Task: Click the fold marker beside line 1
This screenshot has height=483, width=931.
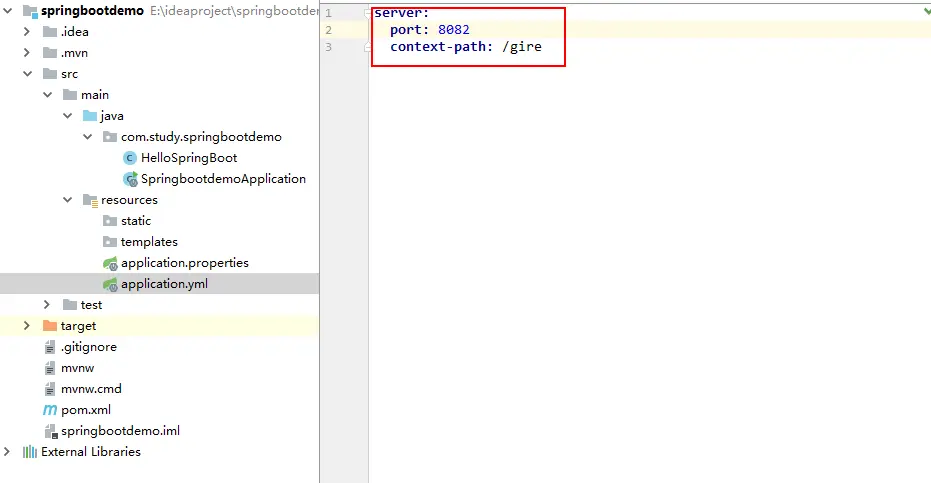Action: pos(368,13)
